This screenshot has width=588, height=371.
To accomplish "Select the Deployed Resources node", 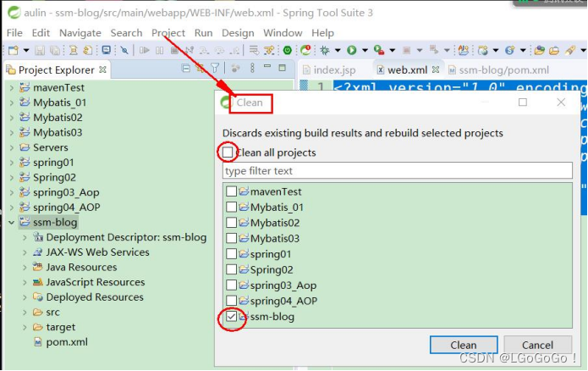I will coord(89,297).
